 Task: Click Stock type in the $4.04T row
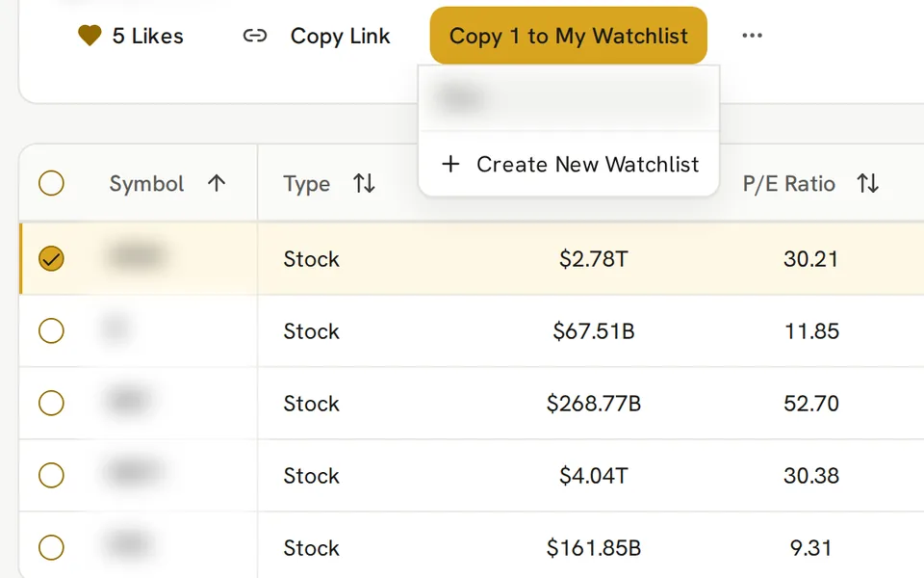311,475
